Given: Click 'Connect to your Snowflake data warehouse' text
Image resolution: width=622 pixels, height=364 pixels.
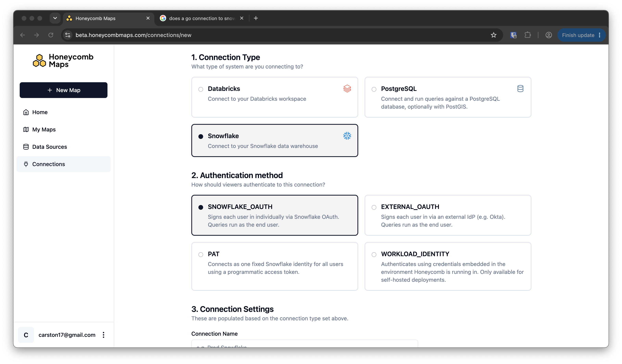Looking at the screenshot, I should [x=263, y=146].
